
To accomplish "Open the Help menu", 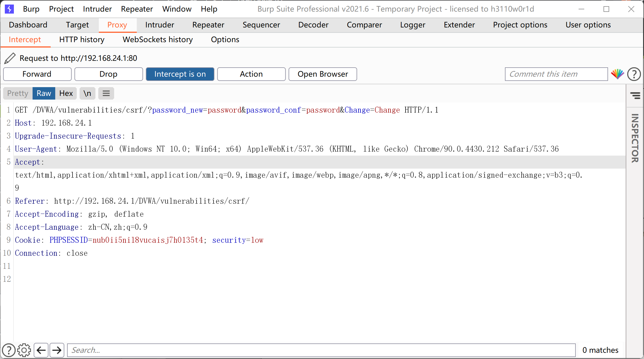I will (x=209, y=9).
